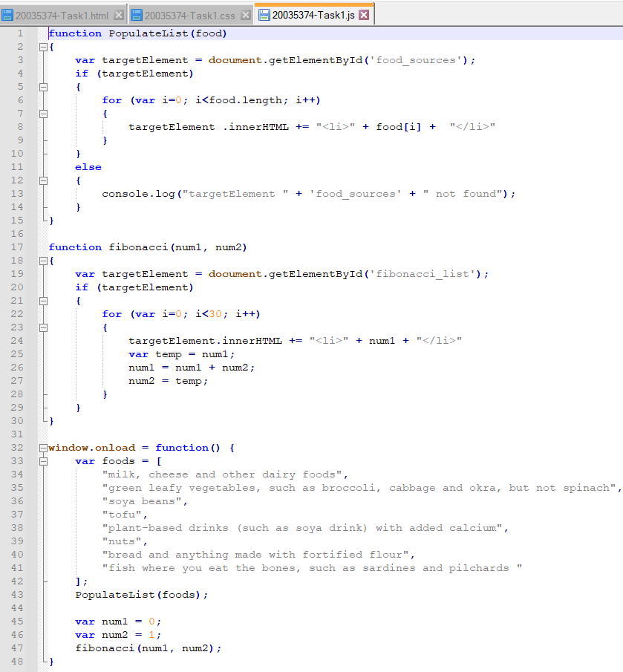Click on 'var foods = [' line 33
The image size is (623, 672).
click(x=119, y=461)
